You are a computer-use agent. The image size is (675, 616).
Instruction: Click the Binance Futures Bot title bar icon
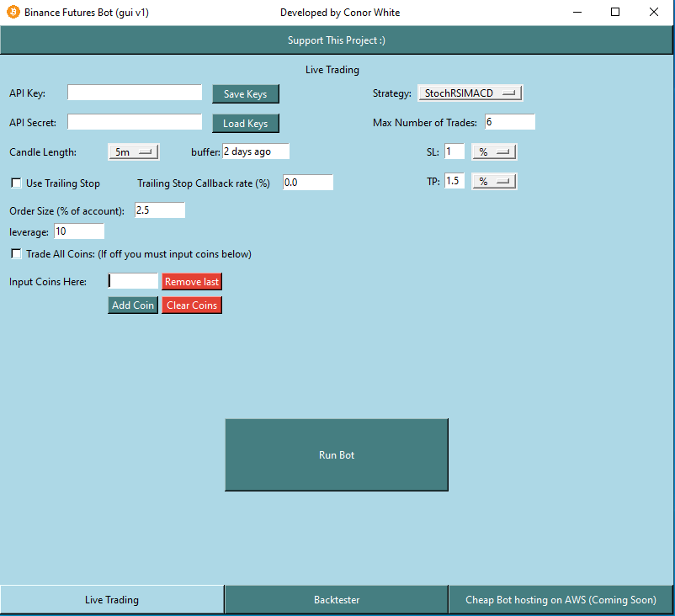(13, 12)
